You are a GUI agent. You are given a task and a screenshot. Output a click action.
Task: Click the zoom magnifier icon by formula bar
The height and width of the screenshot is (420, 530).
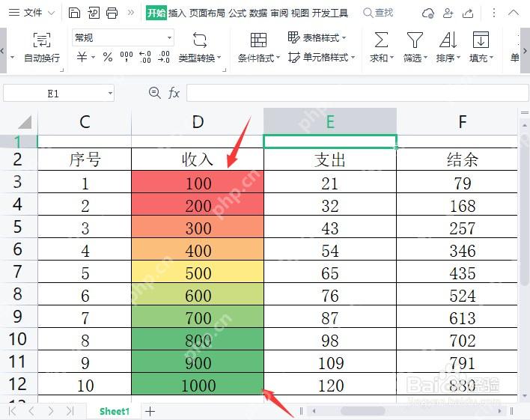154,92
